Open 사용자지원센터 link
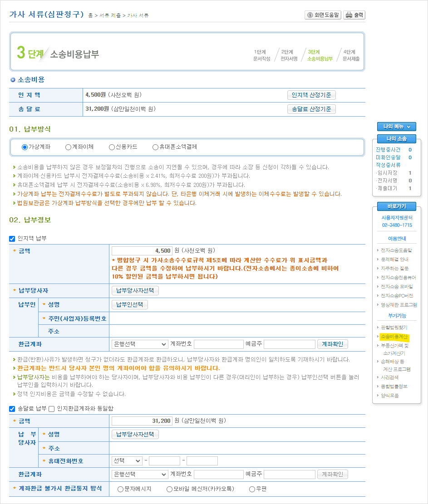Image resolution: width=428 pixels, height=504 pixels. coord(397,218)
